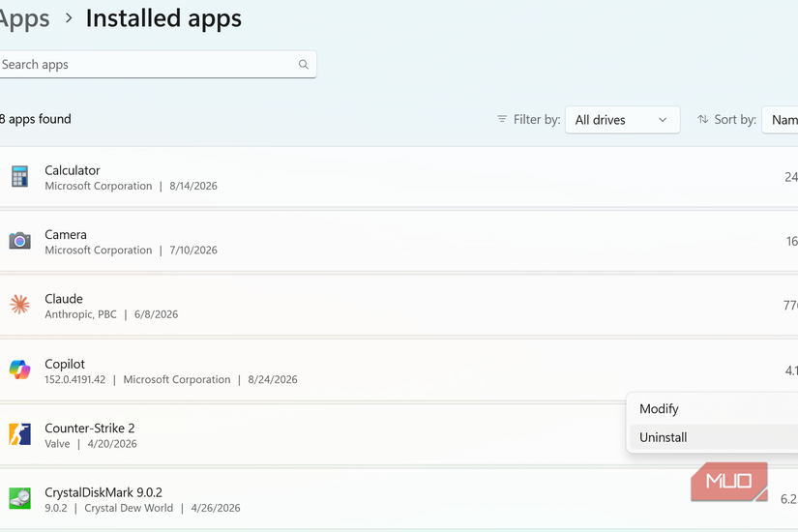
Task: Click the Installed apps breadcrumb title
Action: 163,18
